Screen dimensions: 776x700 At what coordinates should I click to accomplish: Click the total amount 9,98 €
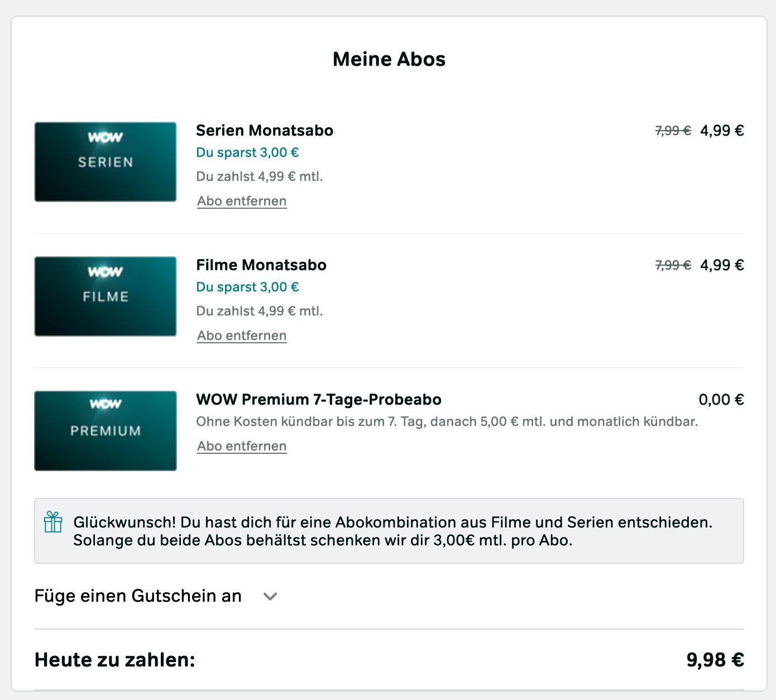click(715, 660)
